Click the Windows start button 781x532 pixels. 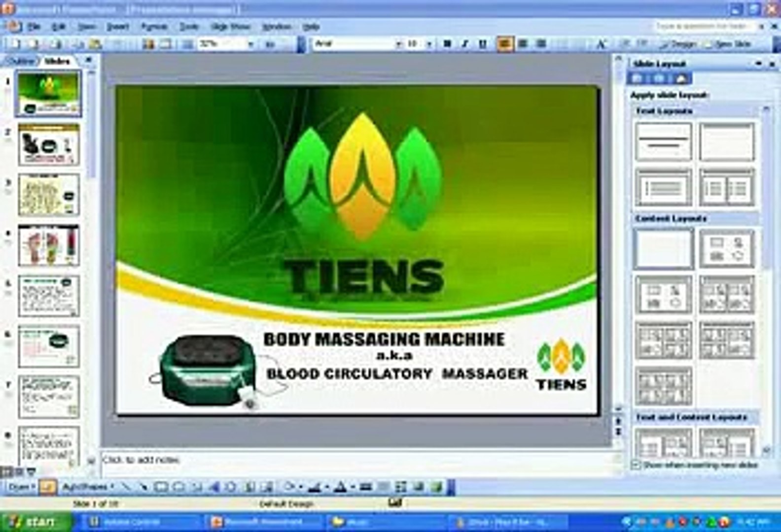pos(35,521)
